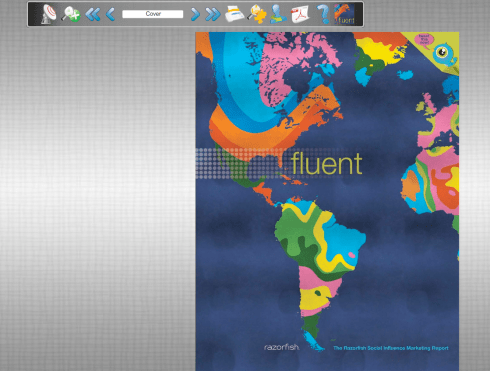Image resolution: width=490 pixels, height=371 pixels.
Task: Click the satellite dish icon in toolbar
Action: [x=48, y=14]
